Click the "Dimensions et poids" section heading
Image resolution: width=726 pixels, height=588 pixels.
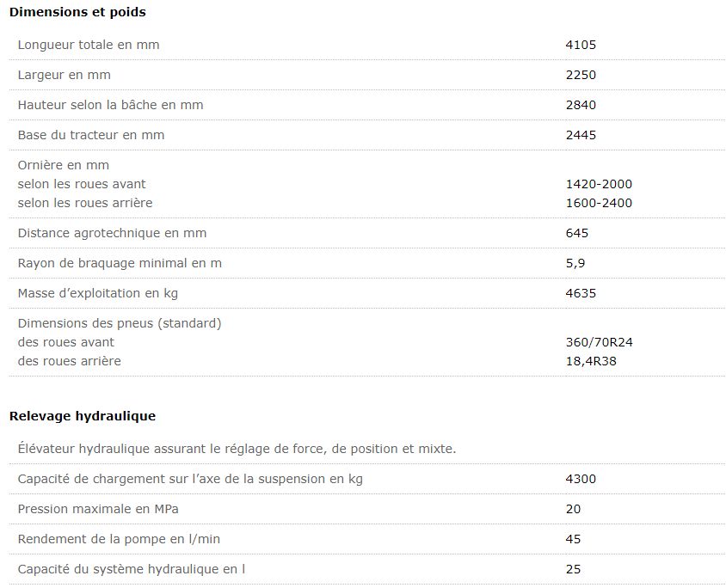[77, 12]
